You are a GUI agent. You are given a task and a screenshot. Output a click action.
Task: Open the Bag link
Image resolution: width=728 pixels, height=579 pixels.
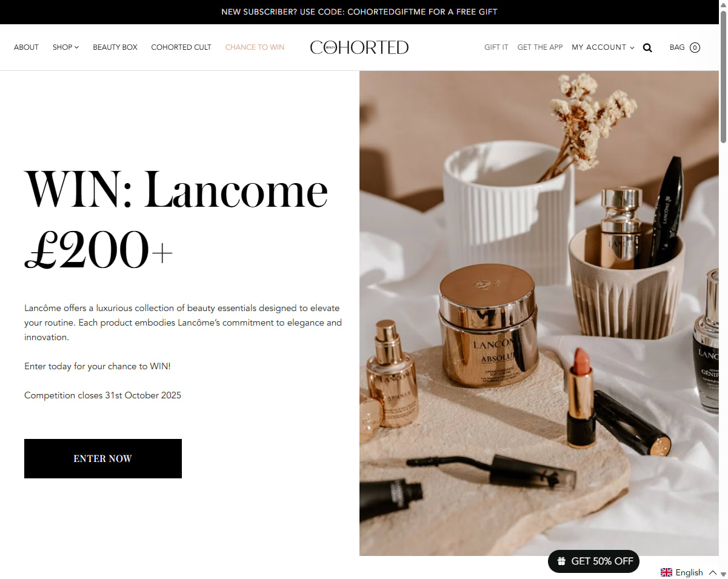pos(677,47)
